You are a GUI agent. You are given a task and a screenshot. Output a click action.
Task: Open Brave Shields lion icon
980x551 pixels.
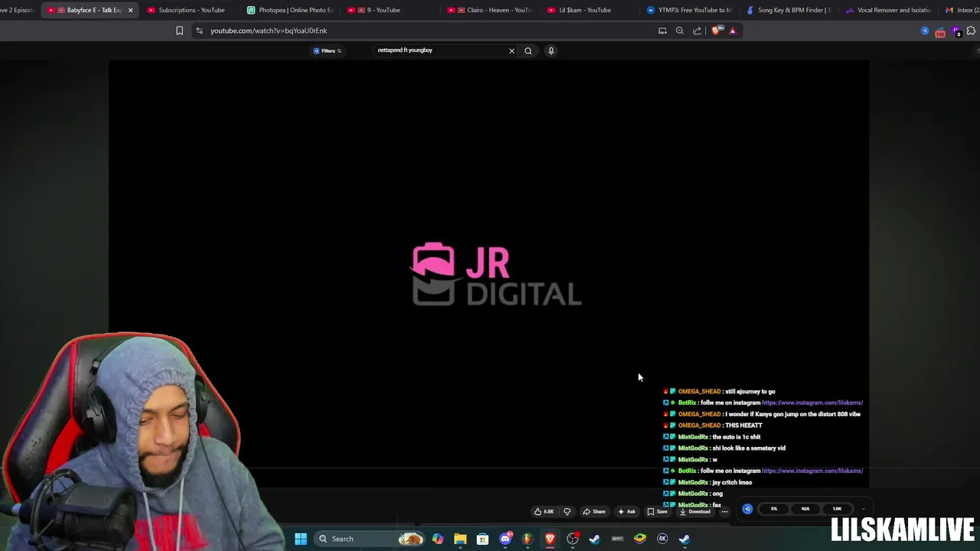716,31
